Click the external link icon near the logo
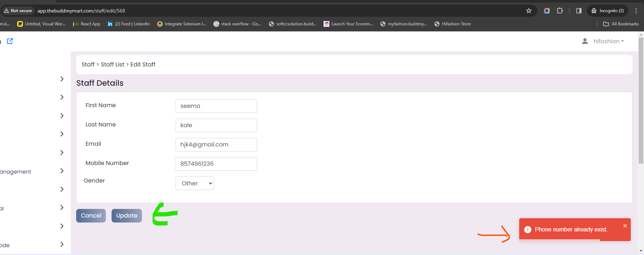 [10, 41]
